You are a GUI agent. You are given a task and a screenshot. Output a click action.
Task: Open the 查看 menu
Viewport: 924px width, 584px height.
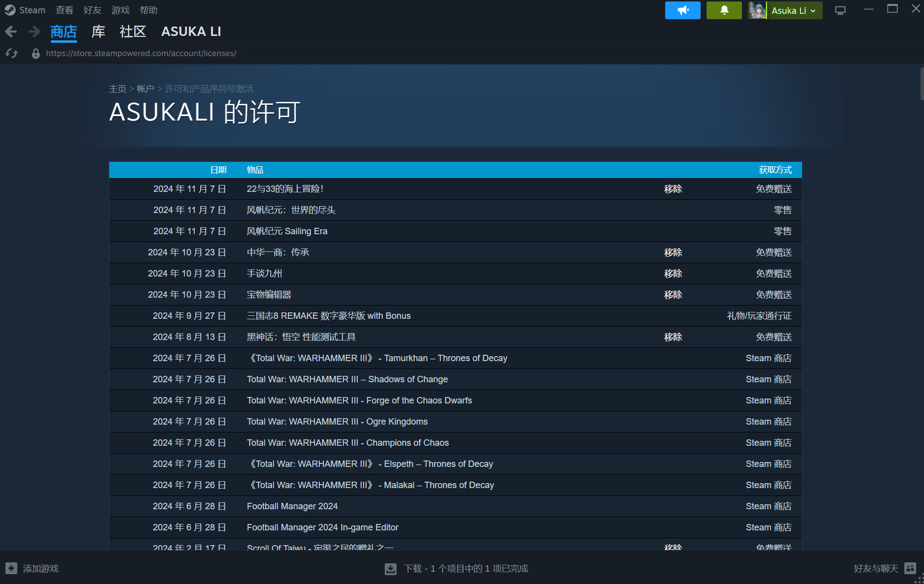tap(64, 10)
